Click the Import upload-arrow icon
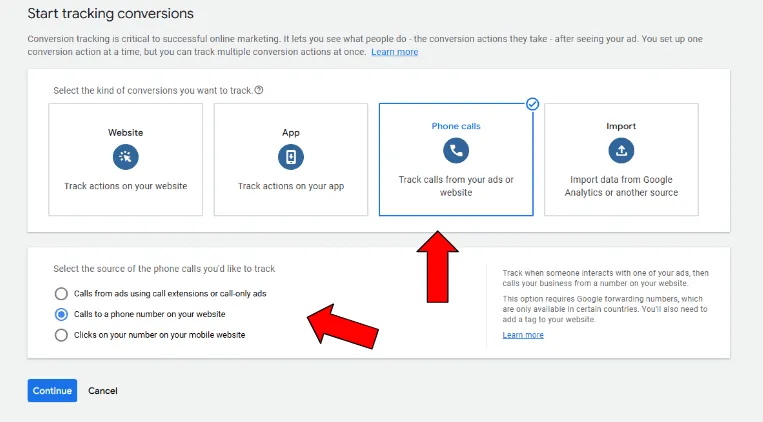The width and height of the screenshot is (763, 422). (x=621, y=150)
